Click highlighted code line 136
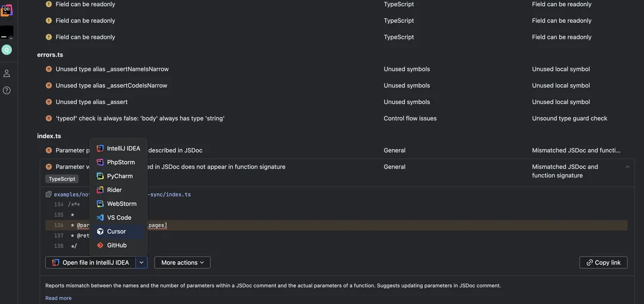 [336, 225]
